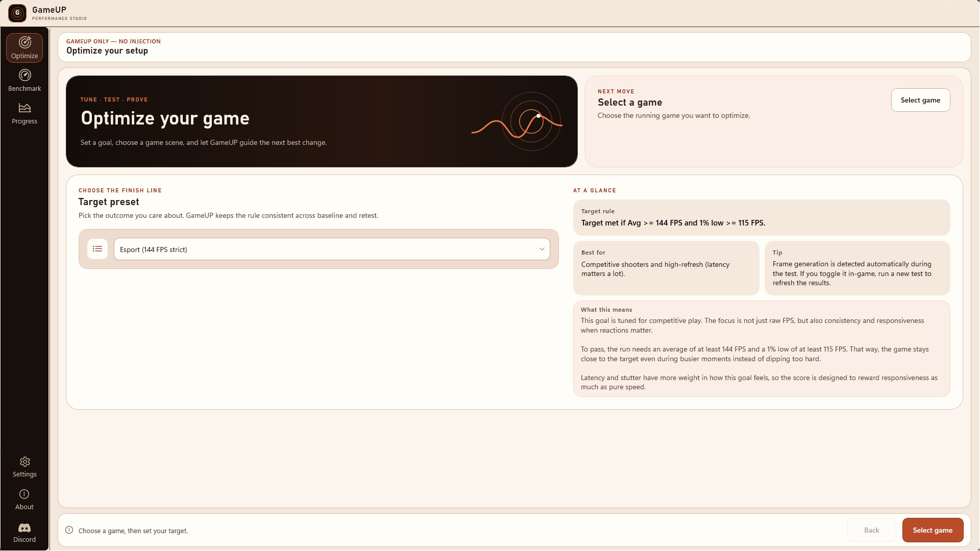Click the 'TUNE · TEST · PROVE' banner tagline
The height and width of the screenshot is (551, 980).
(x=114, y=99)
